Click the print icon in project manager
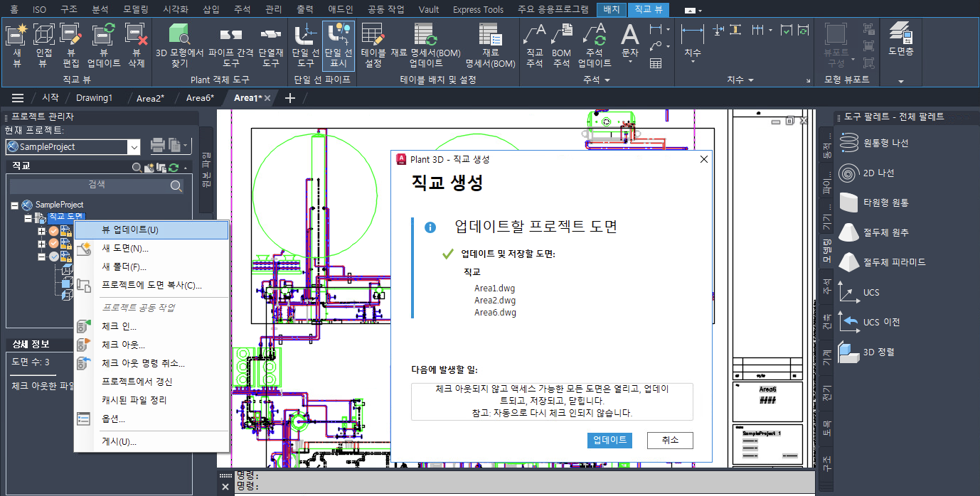Screen dimensions: 980x496 [x=157, y=146]
